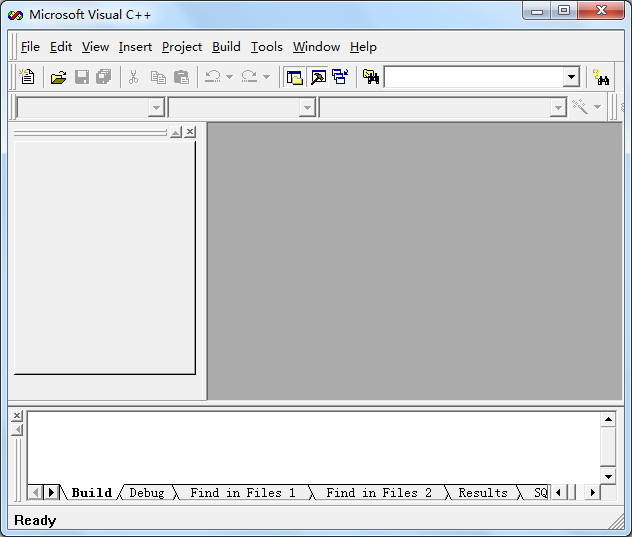Click output horizontal scrollbar left arrow
632x537 pixels.
(x=558, y=492)
